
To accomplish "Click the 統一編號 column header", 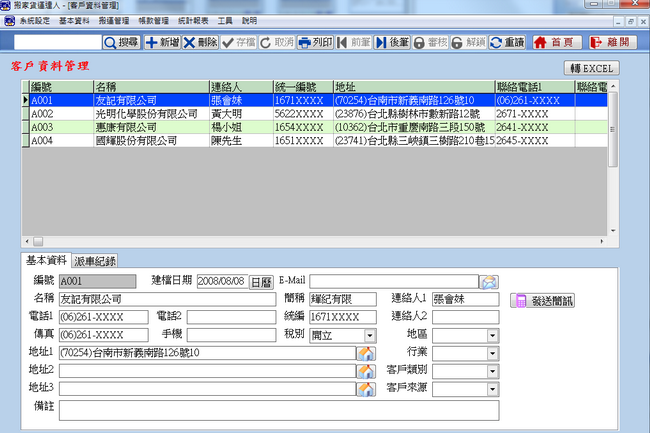I will (303, 87).
